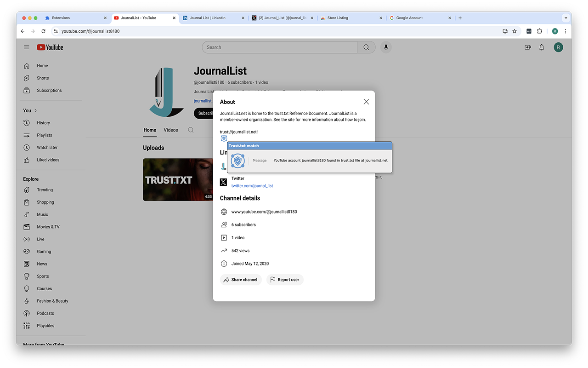Viewport: 588px width, 368px height.
Task: Open the YouTube hamburger guide menu
Action: pos(27,47)
